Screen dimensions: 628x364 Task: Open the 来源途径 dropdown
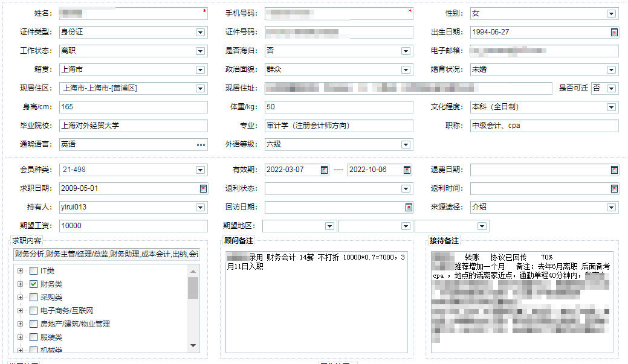(611, 207)
